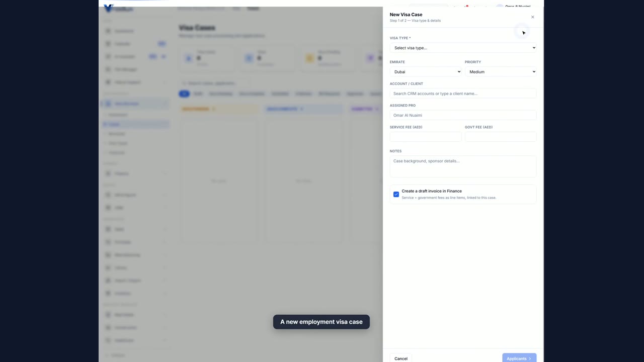Click into the Notes text area
Viewport: 644px width, 362px height.
[463, 166]
